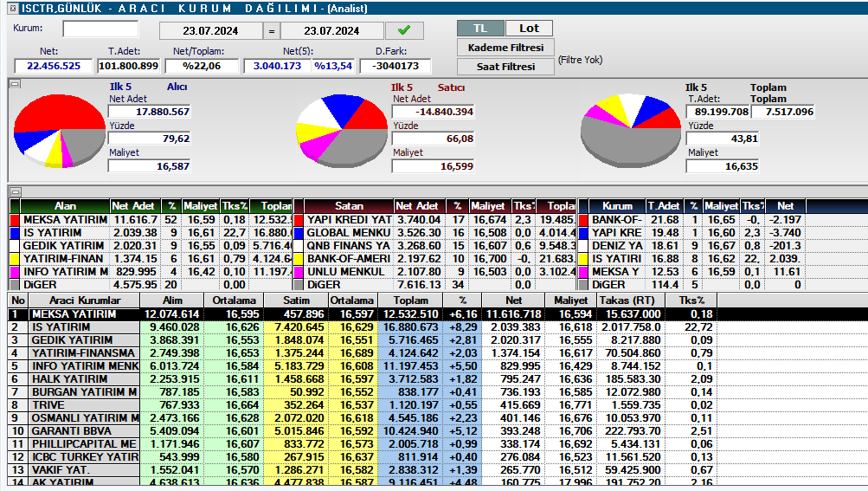Collapse the Alan/Satan summary tables panel
The height and width of the screenshot is (491, 868).
[x=16, y=192]
